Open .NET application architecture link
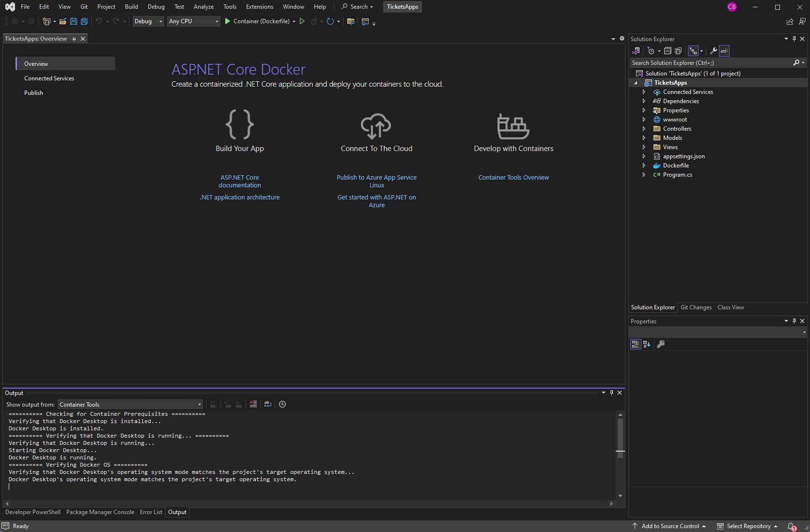Image resolution: width=810 pixels, height=532 pixels. pyautogui.click(x=240, y=198)
